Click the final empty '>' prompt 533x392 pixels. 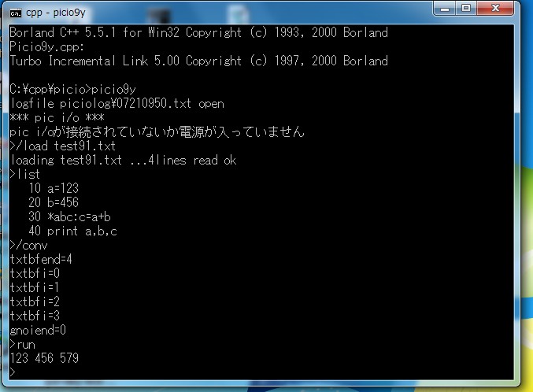click(13, 372)
